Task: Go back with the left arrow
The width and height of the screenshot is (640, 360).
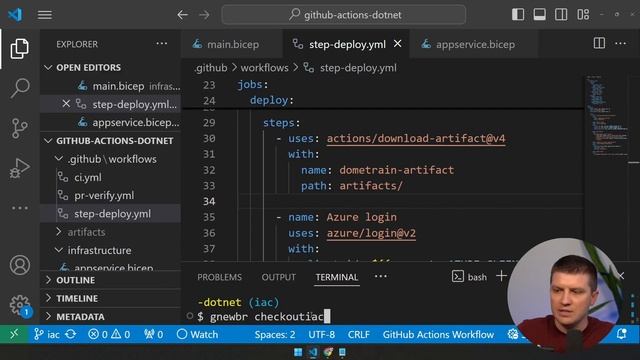Action: tap(182, 15)
